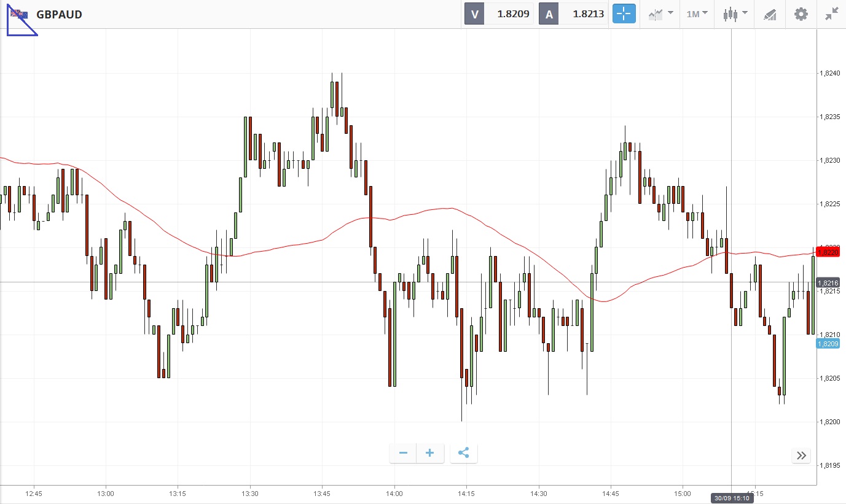
Task: Open the candlestick chart type dropdown
Action: click(x=735, y=14)
